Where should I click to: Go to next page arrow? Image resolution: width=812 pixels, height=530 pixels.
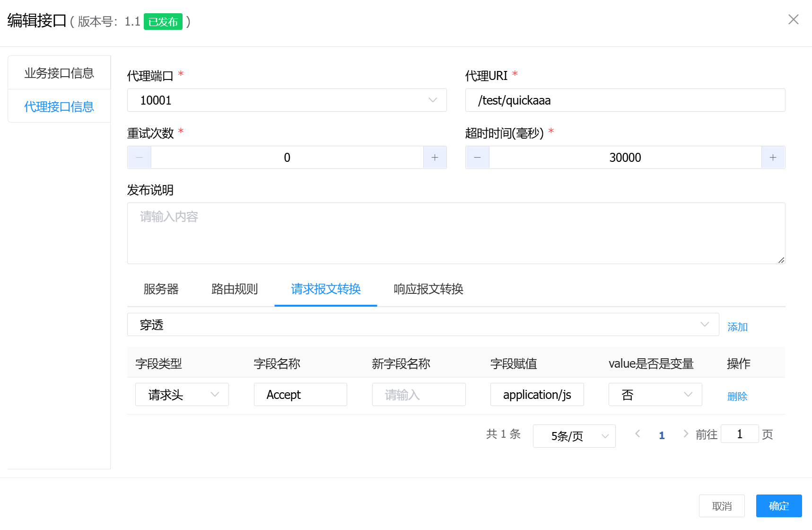685,434
